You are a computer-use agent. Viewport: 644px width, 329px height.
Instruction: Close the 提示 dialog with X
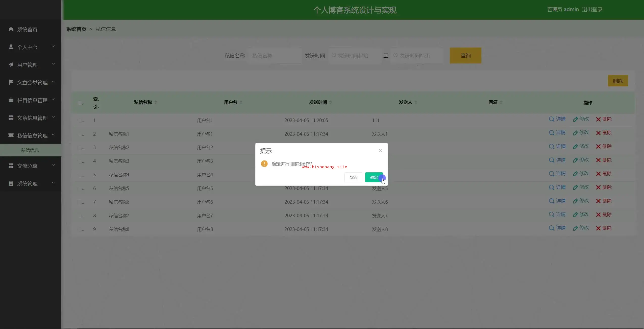point(380,151)
